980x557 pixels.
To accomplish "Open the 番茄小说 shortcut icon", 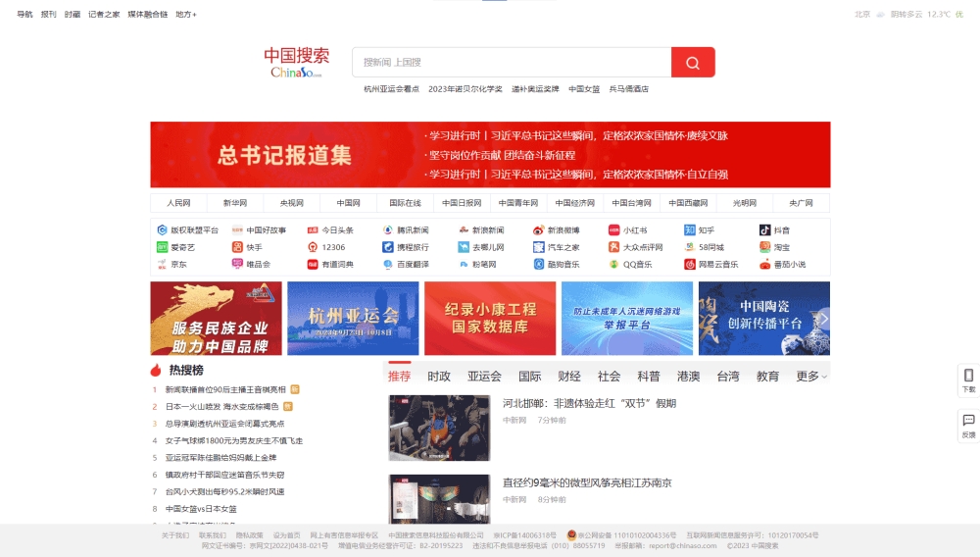I will (x=764, y=264).
